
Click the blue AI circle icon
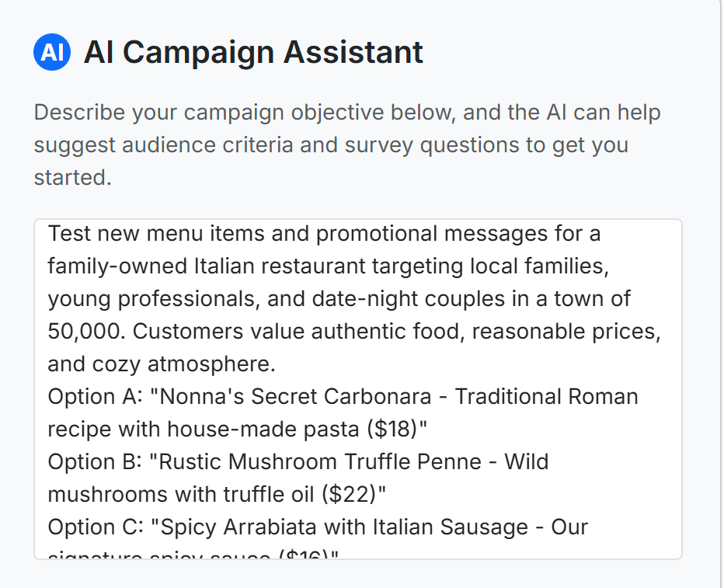coord(52,52)
